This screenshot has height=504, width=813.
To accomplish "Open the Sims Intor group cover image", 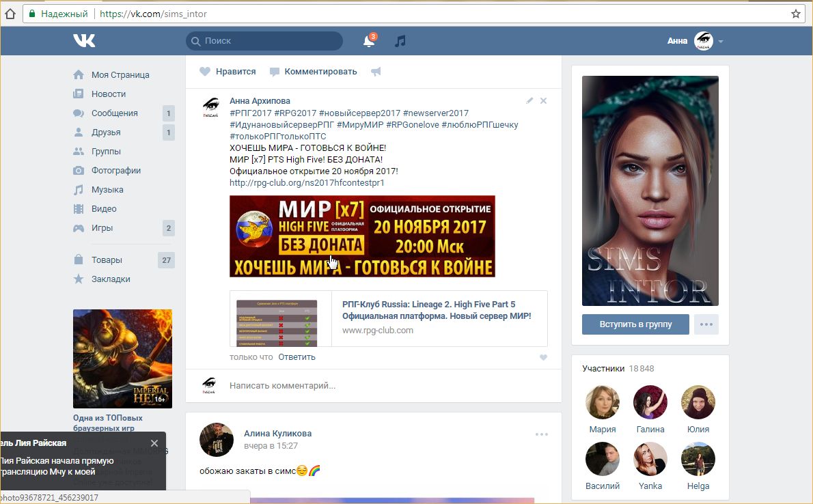I will pos(650,191).
